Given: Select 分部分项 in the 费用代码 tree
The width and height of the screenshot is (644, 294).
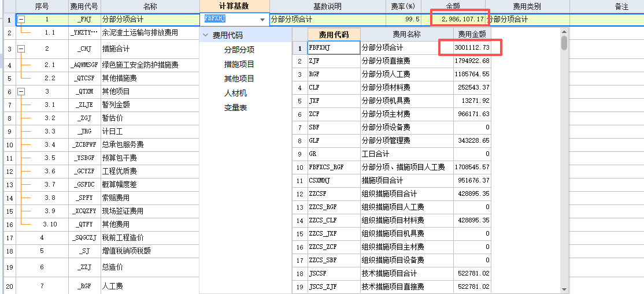Looking at the screenshot, I should click(239, 50).
